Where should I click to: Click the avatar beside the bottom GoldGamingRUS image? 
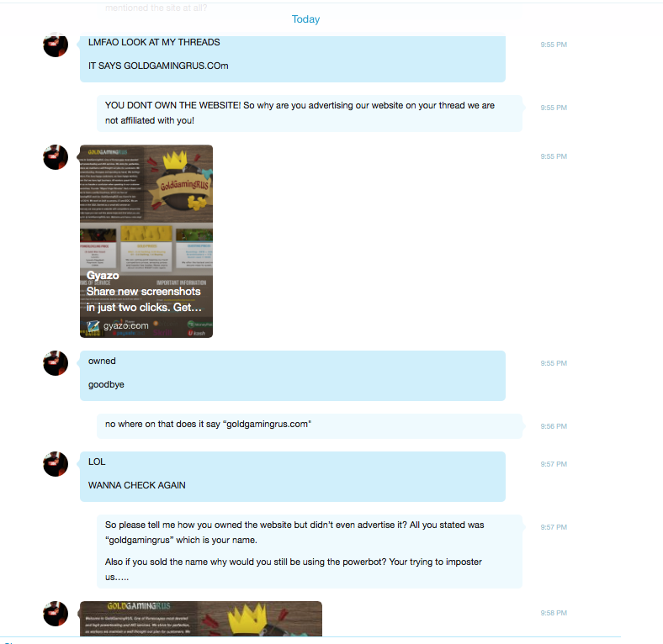coord(56,614)
